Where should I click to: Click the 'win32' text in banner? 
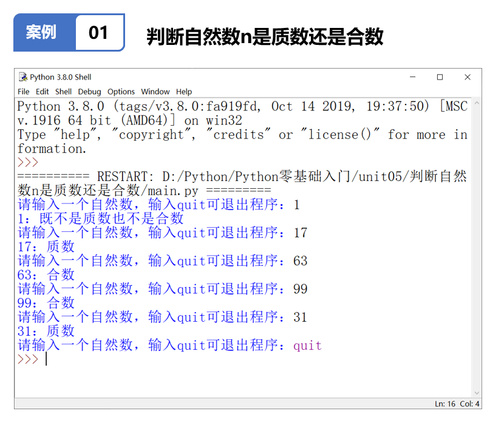[x=224, y=121]
